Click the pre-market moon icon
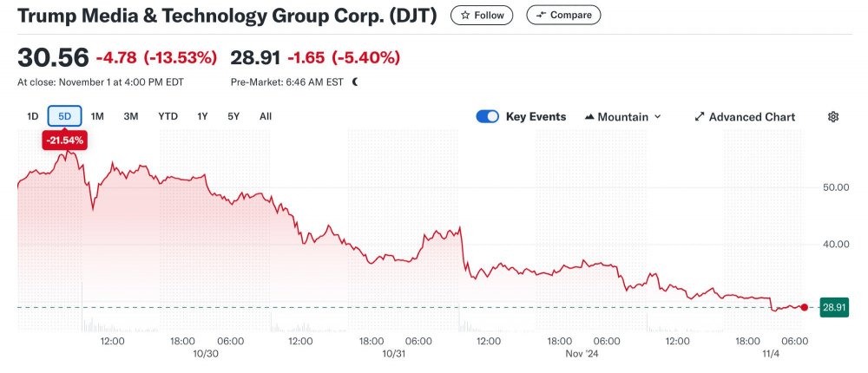Image resolution: width=868 pixels, height=373 pixels. [x=355, y=82]
